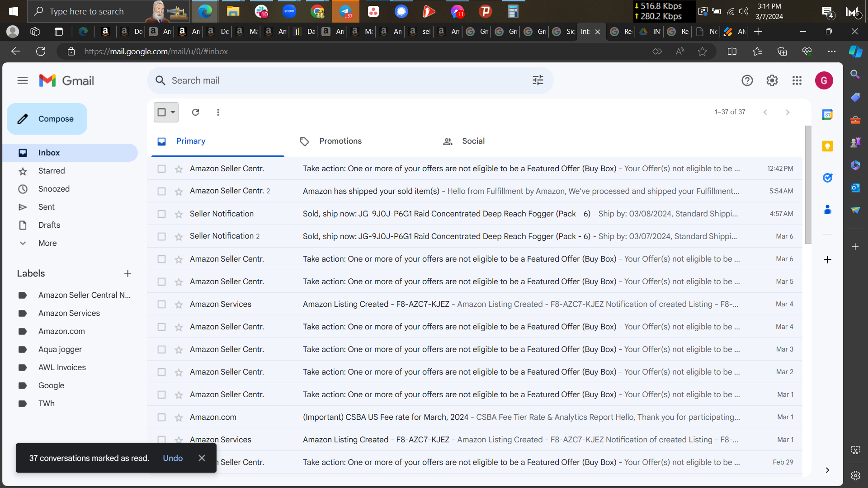Open the Starred folder
Viewport: 868px width, 488px height.
coord(52,171)
